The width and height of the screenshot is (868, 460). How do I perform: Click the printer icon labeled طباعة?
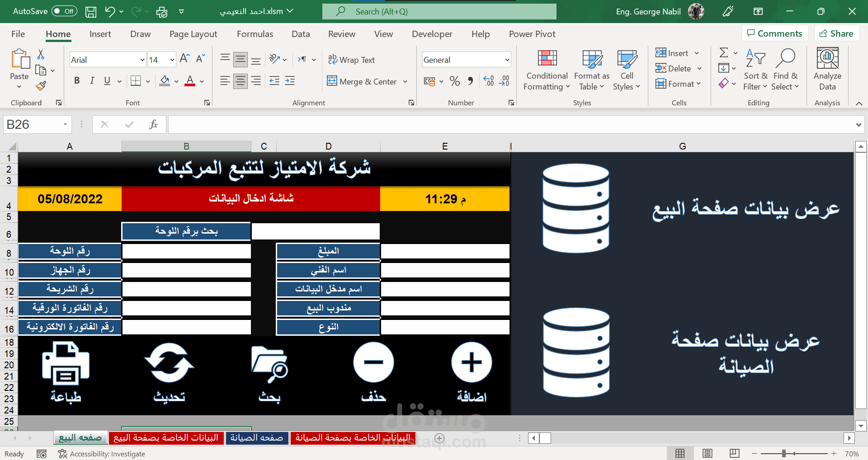[66, 363]
